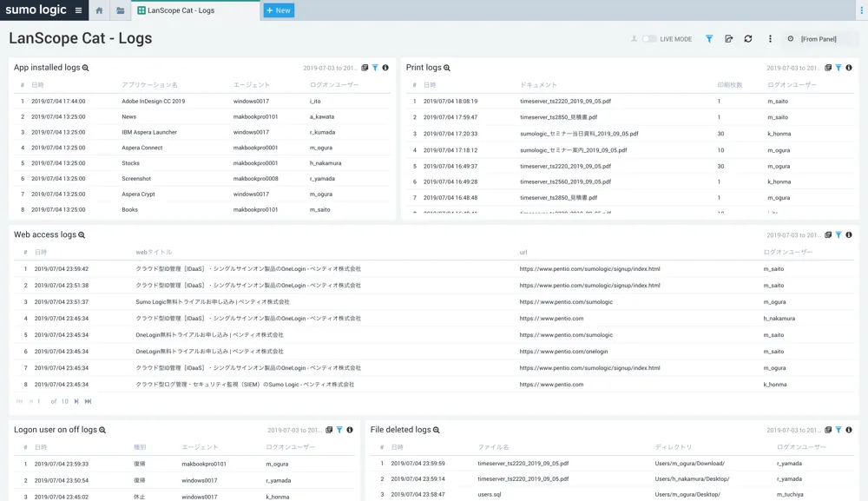Open the Sumo Logic hamburger menu
Screen dimensions: 868x501
[79, 10]
